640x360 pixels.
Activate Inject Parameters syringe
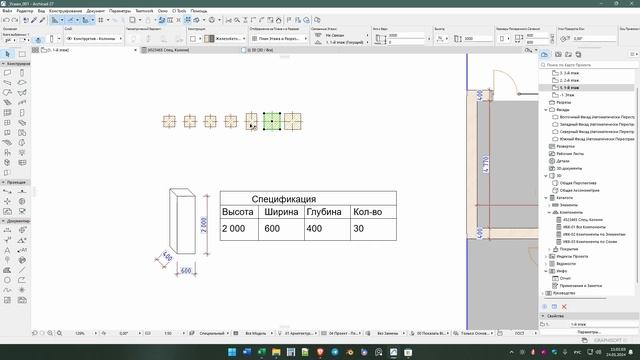[42, 20]
